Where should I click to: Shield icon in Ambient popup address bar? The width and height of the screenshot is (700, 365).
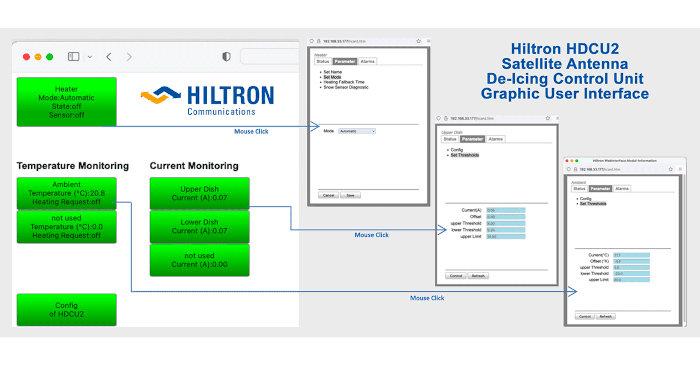pos(568,169)
